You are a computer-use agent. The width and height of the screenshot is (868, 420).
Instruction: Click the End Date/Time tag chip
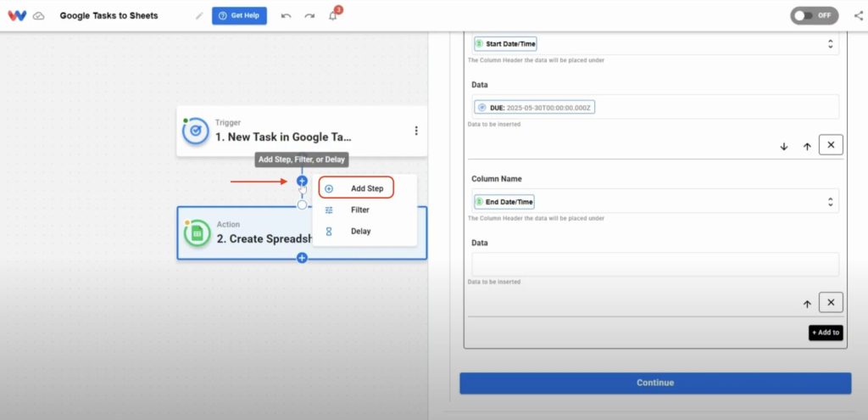(x=504, y=202)
